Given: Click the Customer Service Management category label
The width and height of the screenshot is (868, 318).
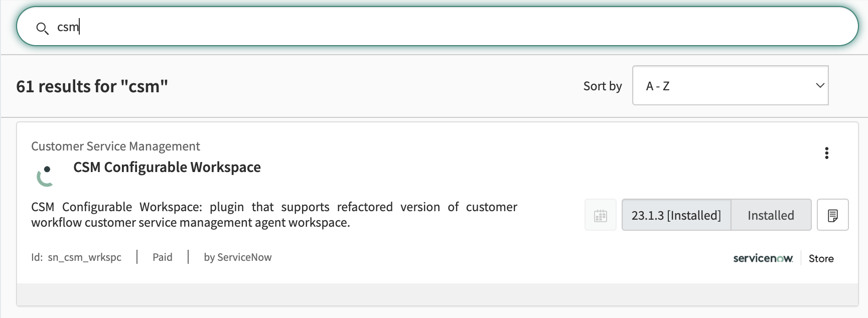Looking at the screenshot, I should pos(115,146).
